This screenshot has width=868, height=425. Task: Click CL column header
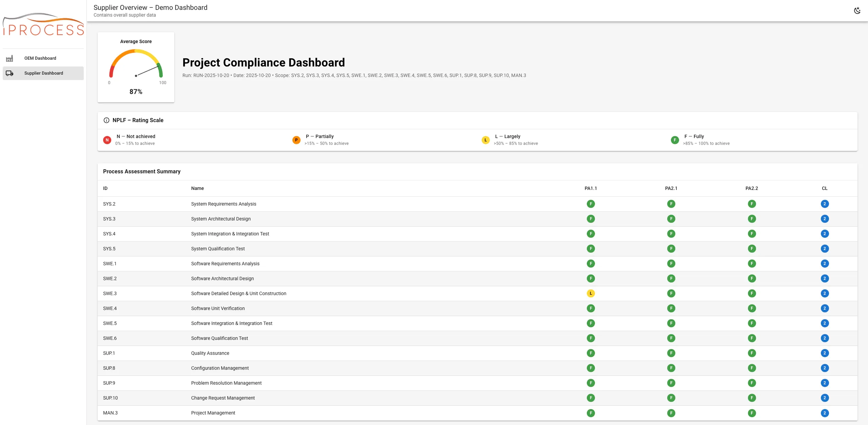825,188
